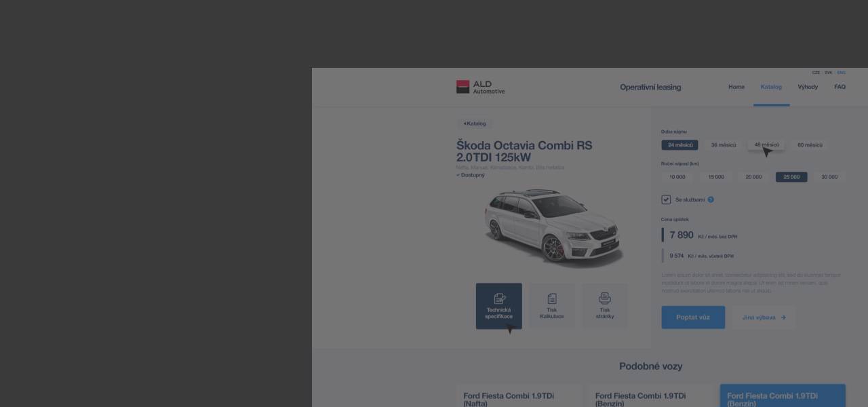Go back via the ‹ Katalog button
Screen dimensions: 868x407
coord(475,123)
